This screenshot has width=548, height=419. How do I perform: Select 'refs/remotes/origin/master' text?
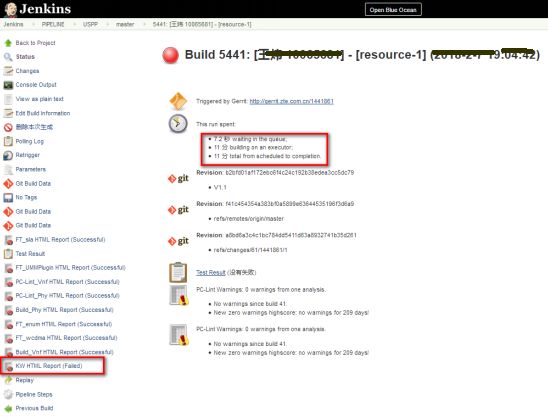click(x=249, y=219)
